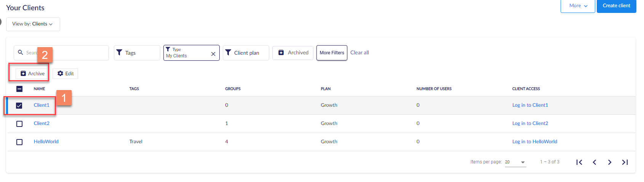Click the gear icon on the Edit button

[x=60, y=73]
